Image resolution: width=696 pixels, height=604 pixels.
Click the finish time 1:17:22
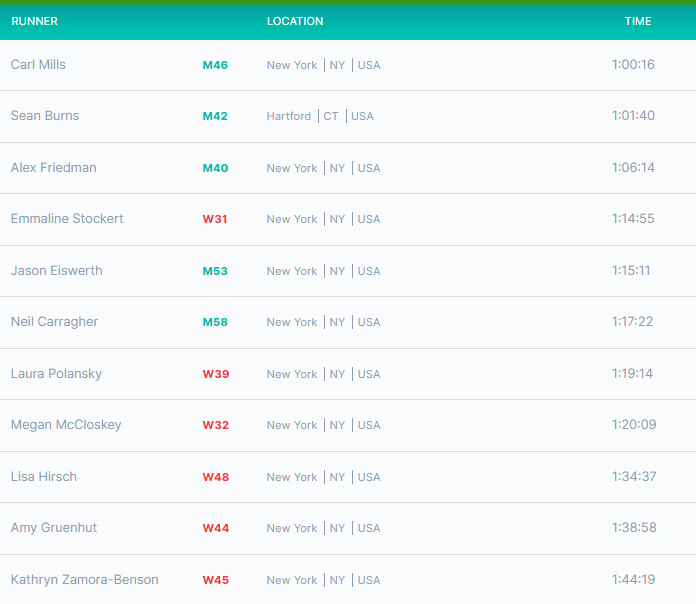pos(633,322)
